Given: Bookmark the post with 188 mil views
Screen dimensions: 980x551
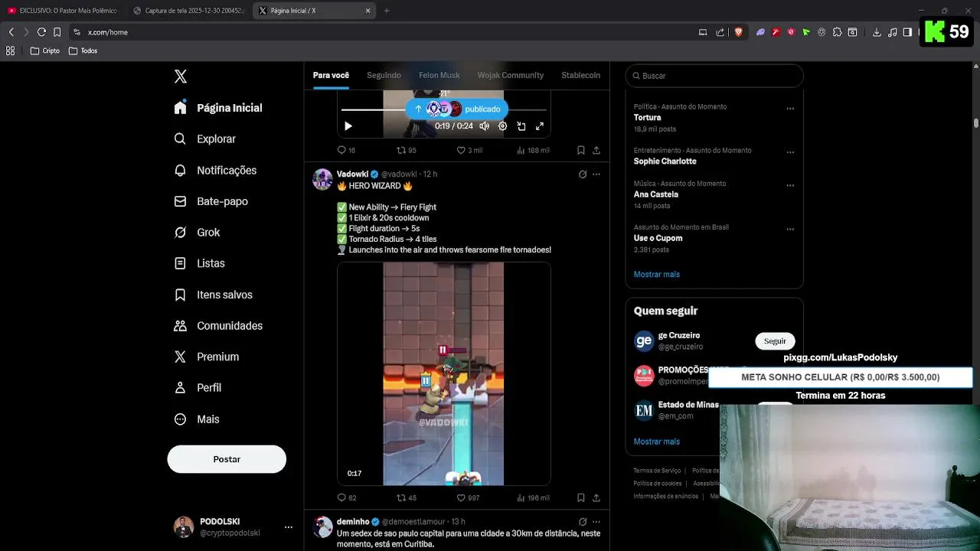Looking at the screenshot, I should click(x=581, y=150).
